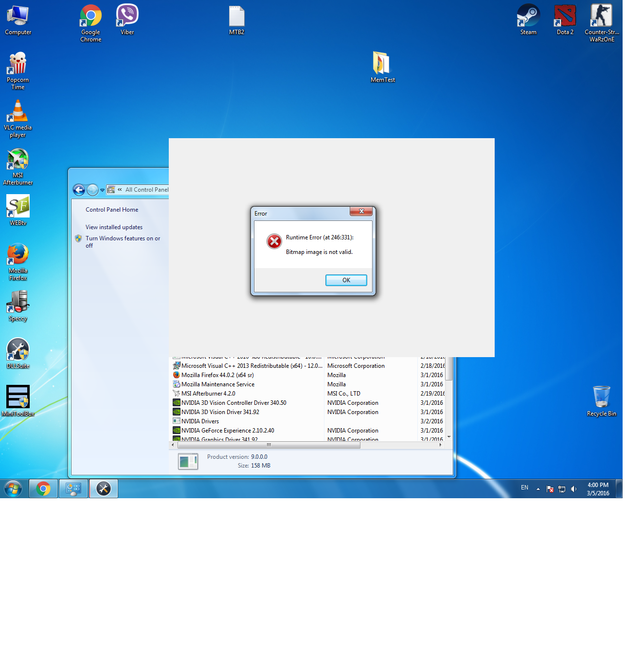Image resolution: width=644 pixels, height=651 pixels.
Task: Select the Viber desktop shortcut
Action: (127, 20)
